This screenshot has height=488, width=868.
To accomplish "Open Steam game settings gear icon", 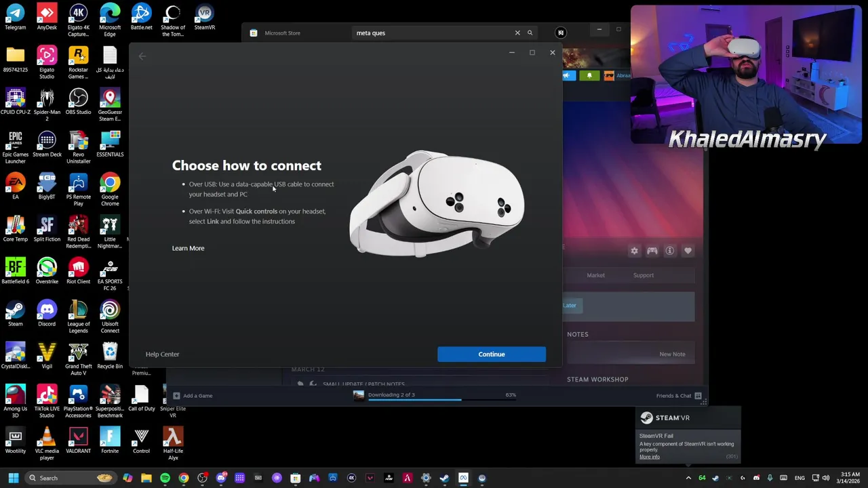I will click(634, 251).
